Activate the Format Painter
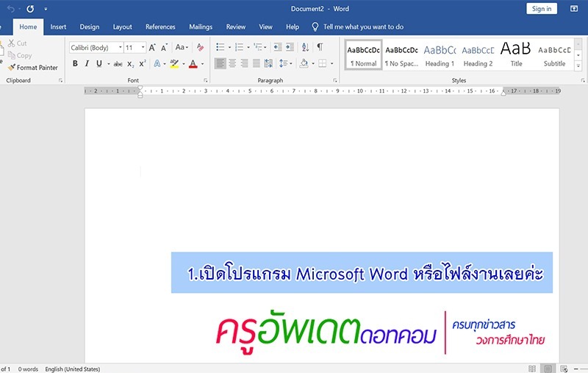Screen dimensions: 588x373 (x=33, y=68)
